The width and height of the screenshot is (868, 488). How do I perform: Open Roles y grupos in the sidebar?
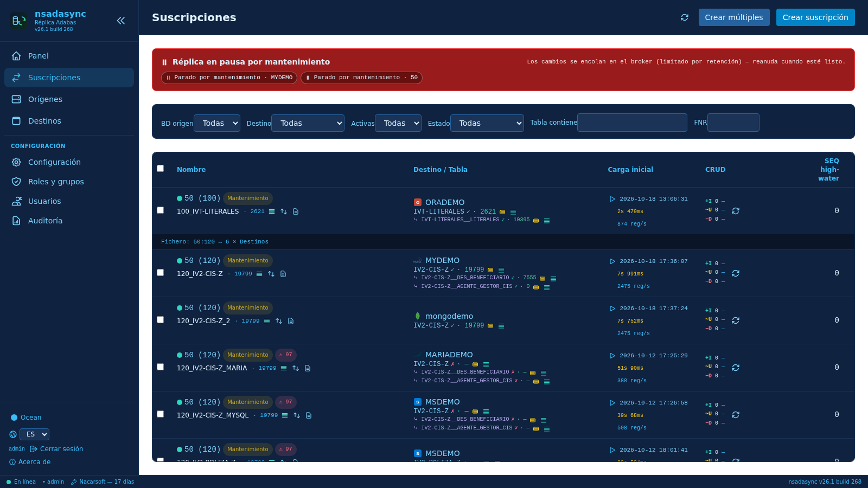[69, 182]
